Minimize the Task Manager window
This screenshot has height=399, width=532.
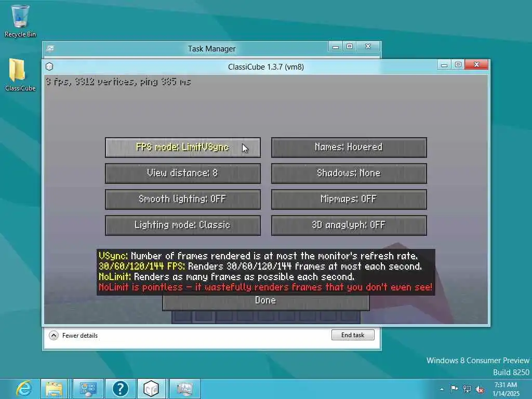pos(336,46)
